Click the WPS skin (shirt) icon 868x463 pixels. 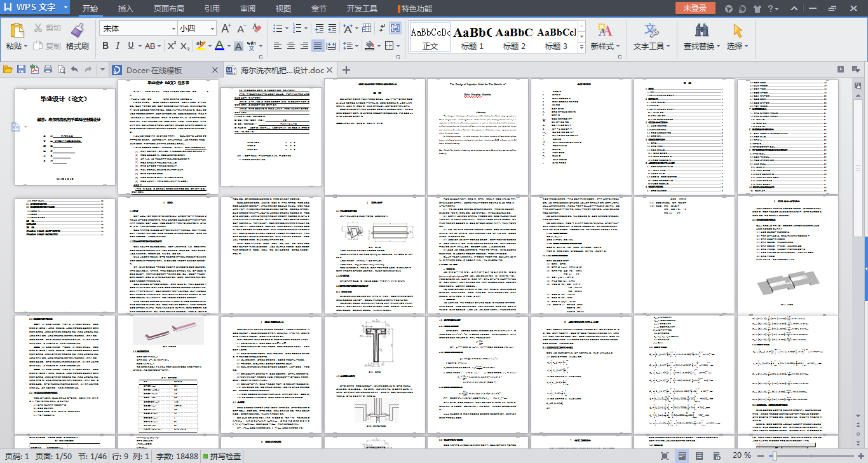(x=757, y=9)
